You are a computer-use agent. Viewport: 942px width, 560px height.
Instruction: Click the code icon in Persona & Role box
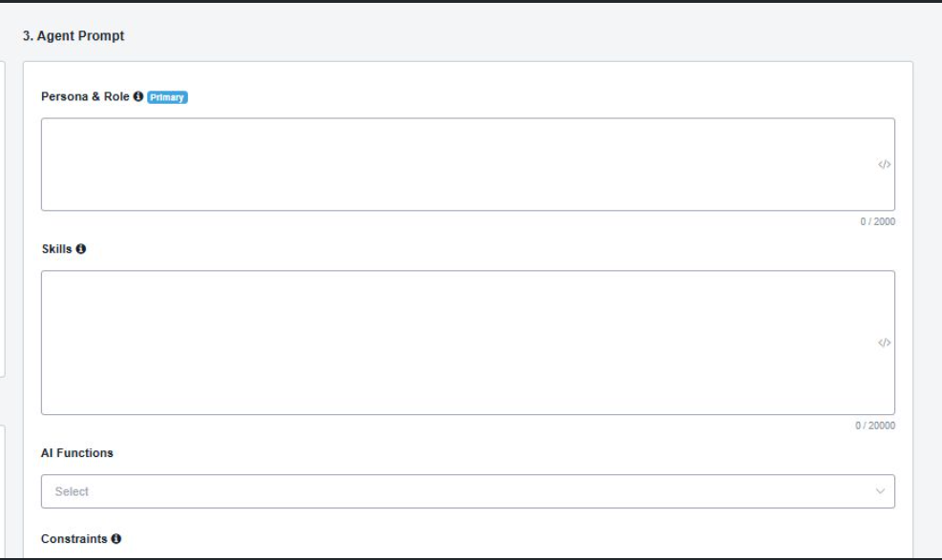coord(884,164)
